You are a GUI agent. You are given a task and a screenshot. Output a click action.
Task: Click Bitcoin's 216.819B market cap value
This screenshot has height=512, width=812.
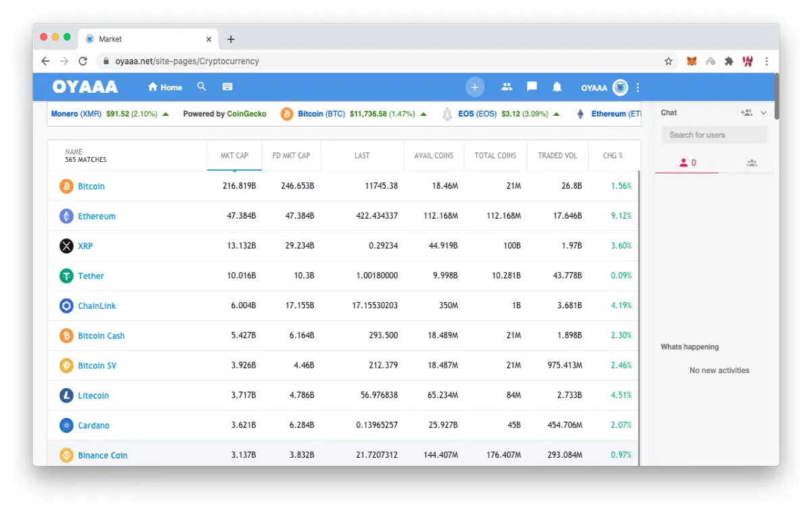pyautogui.click(x=240, y=186)
